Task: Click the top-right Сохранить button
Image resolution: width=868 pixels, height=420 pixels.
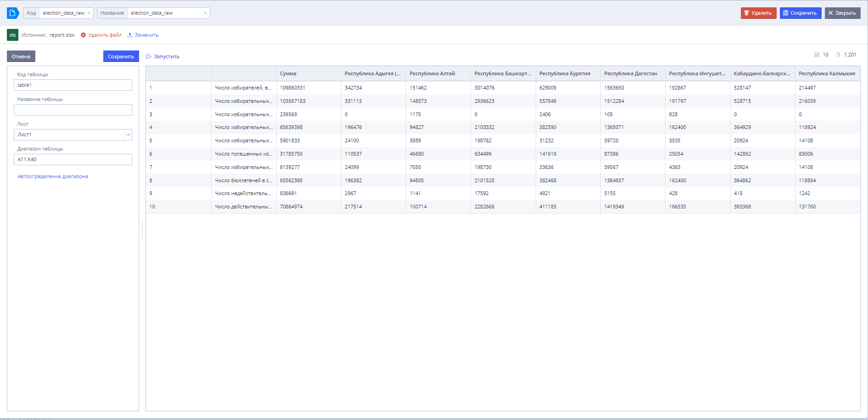Action: 800,13
